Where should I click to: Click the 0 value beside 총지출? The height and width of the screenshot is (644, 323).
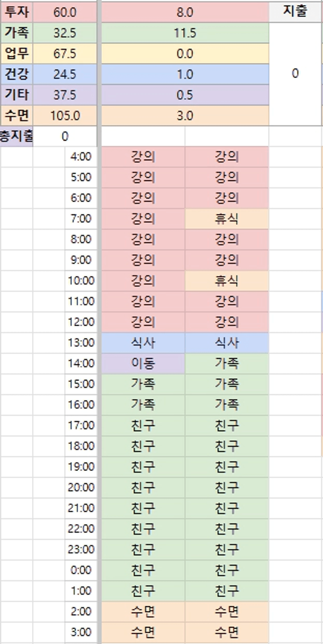(65, 136)
